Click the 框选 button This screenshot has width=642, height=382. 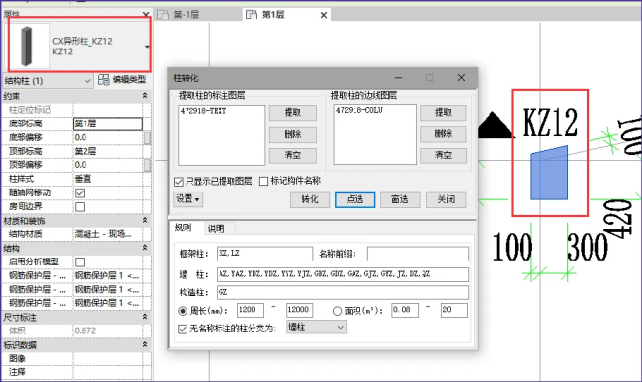coord(400,199)
